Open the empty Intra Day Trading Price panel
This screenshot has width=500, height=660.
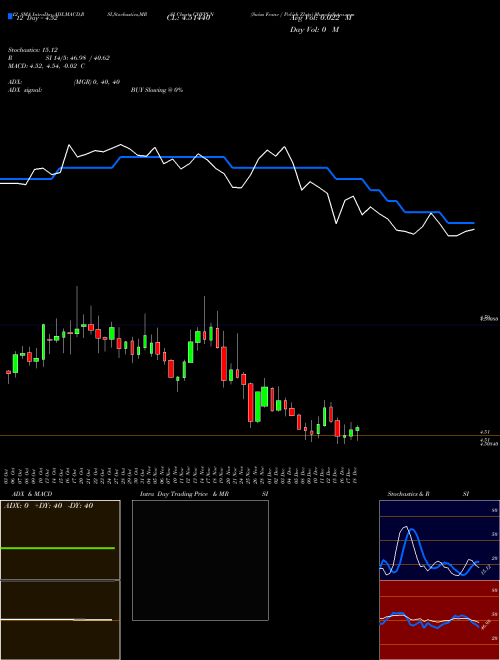pyautogui.click(x=200, y=560)
